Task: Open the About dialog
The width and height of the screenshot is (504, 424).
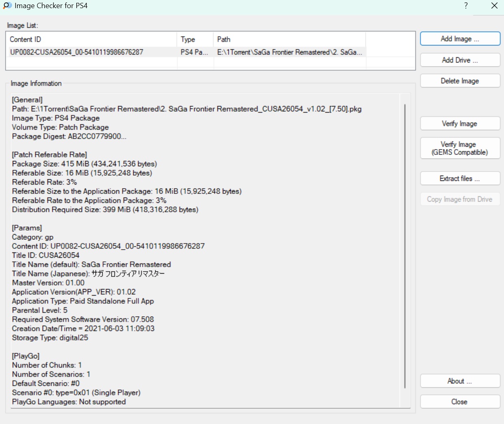Action: click(x=460, y=381)
